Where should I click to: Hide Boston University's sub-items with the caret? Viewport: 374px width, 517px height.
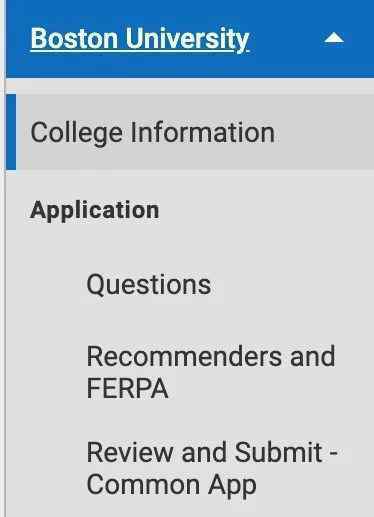click(x=334, y=38)
